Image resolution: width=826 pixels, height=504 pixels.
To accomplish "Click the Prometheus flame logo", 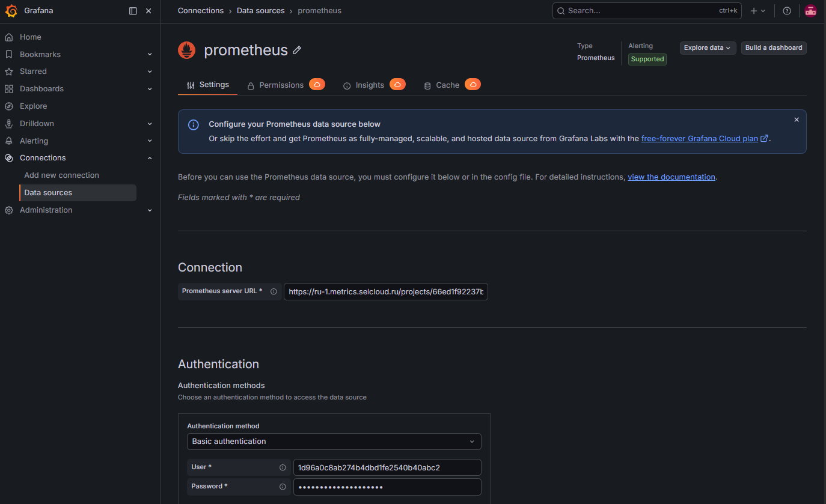I will (x=187, y=50).
